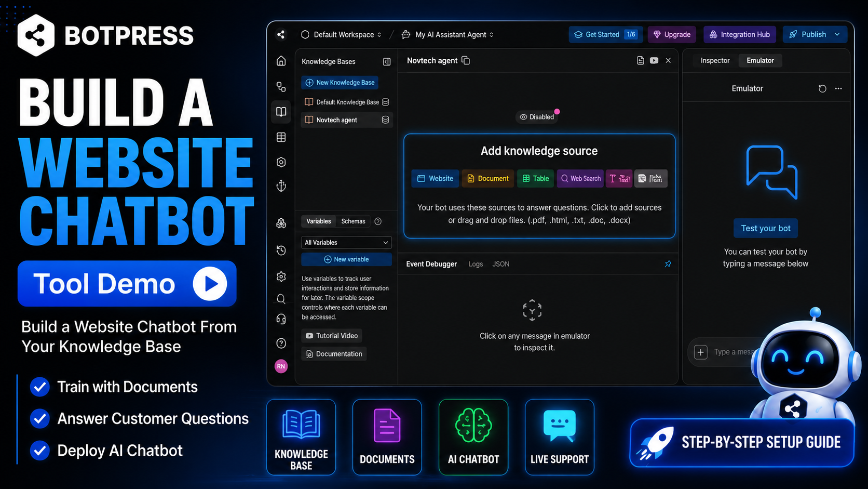
Task: Click the search magnifier icon in sidebar
Action: click(x=281, y=299)
